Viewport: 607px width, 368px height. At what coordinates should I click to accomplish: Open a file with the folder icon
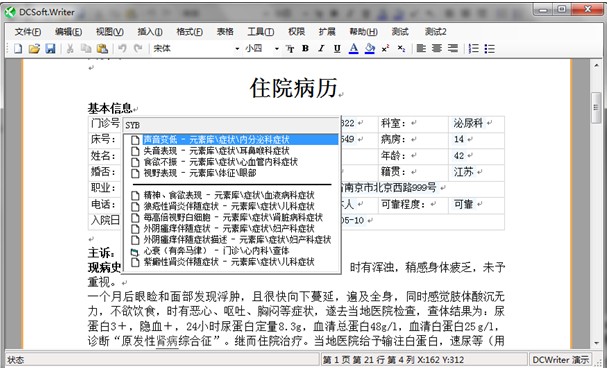34,49
